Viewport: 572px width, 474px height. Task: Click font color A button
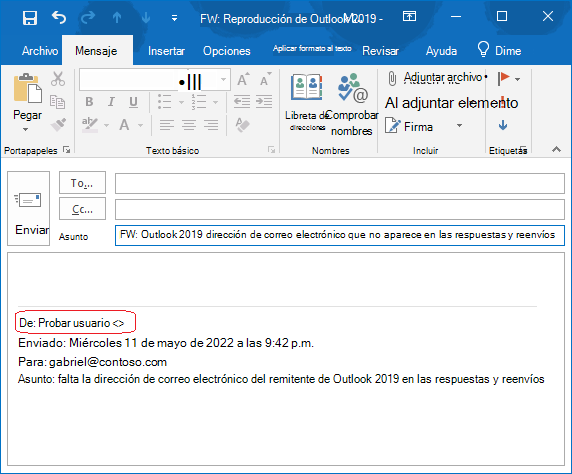124,125
